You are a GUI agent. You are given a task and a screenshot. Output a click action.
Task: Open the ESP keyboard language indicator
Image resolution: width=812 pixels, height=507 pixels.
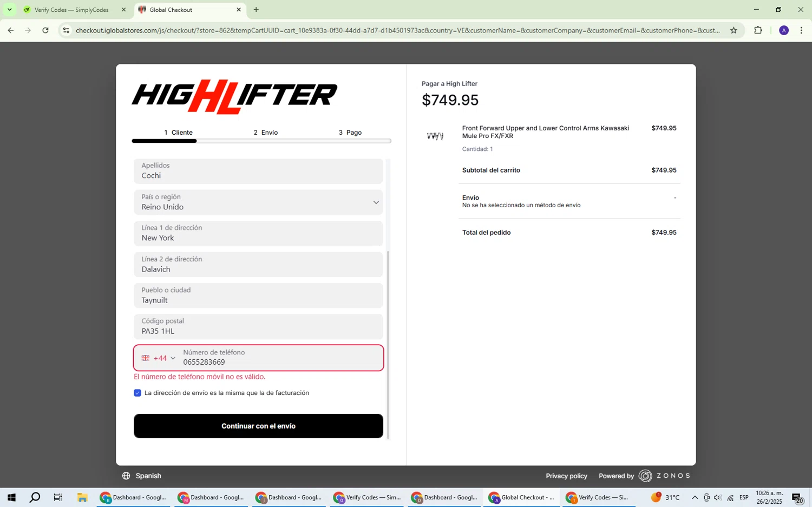(x=744, y=498)
